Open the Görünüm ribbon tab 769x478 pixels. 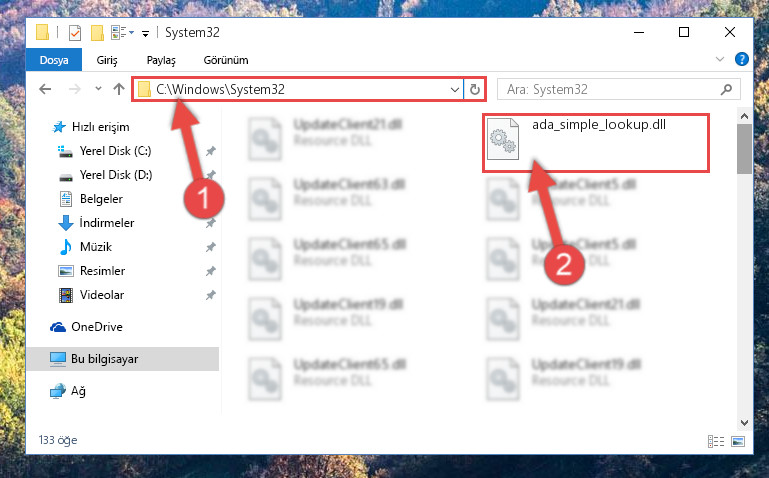tap(226, 60)
